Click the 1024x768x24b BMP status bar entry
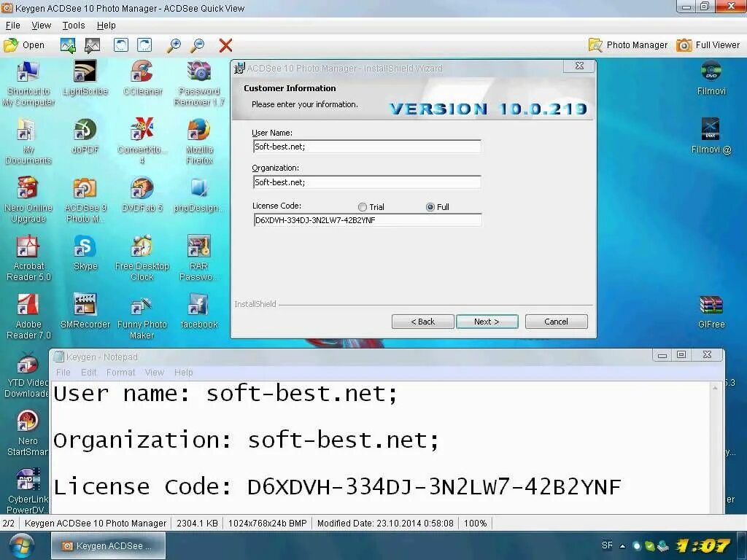Screen dimensions: 747x560 tap(267, 524)
